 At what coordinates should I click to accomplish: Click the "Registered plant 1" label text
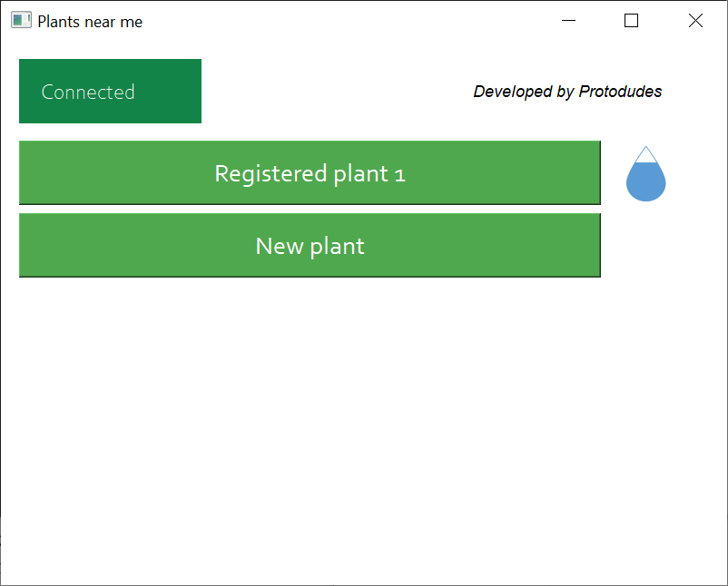point(310,173)
